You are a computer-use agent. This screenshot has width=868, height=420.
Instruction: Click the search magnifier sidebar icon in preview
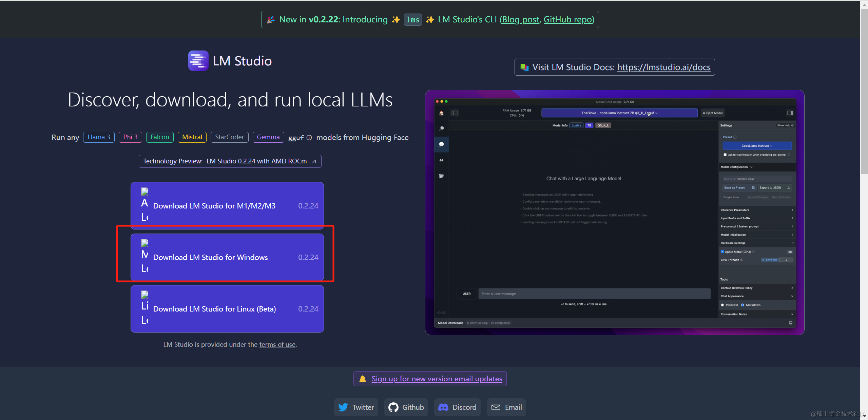tap(441, 128)
